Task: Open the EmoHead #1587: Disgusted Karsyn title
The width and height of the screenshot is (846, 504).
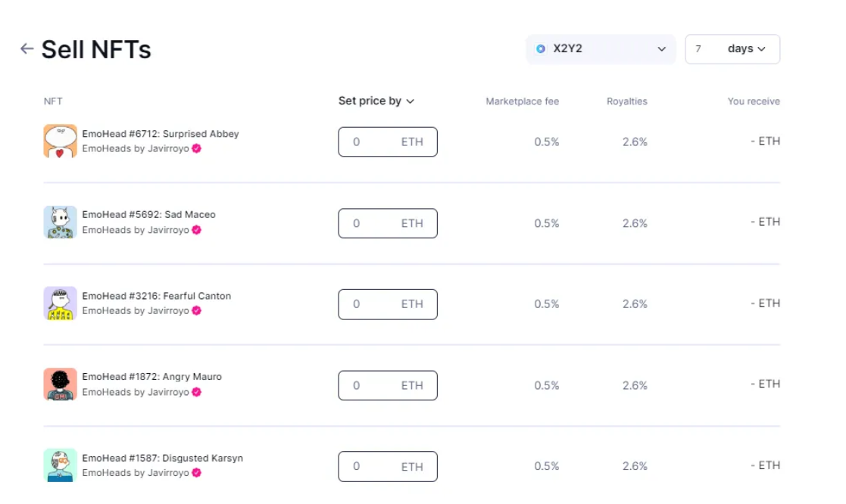Action: (162, 458)
